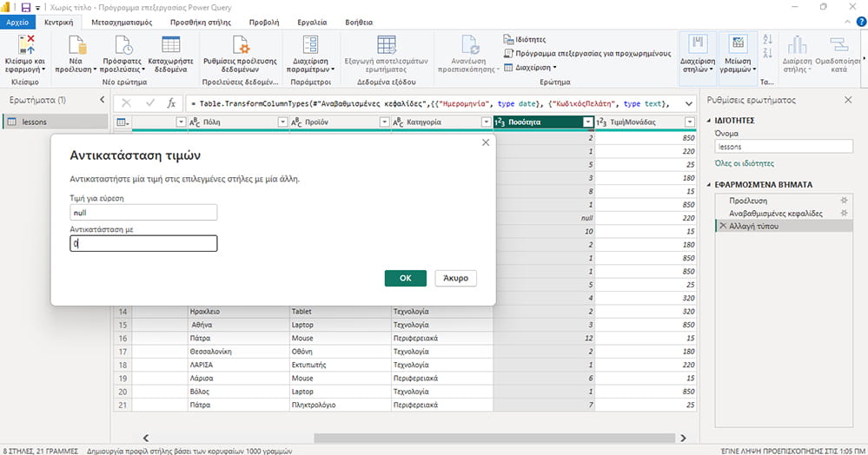The image size is (868, 455).
Task: Edit the Όνομα field containing lessons
Action: coord(784,147)
